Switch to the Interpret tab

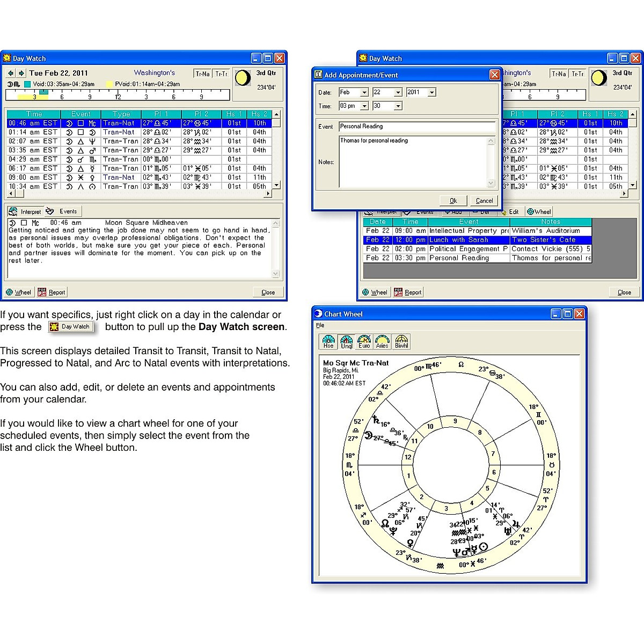[25, 211]
